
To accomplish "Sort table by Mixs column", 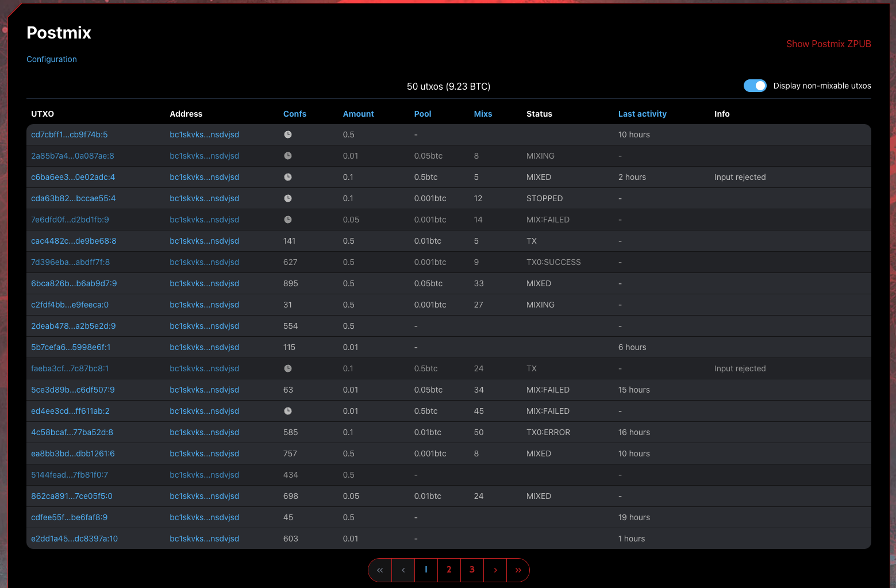I will pyautogui.click(x=483, y=114).
